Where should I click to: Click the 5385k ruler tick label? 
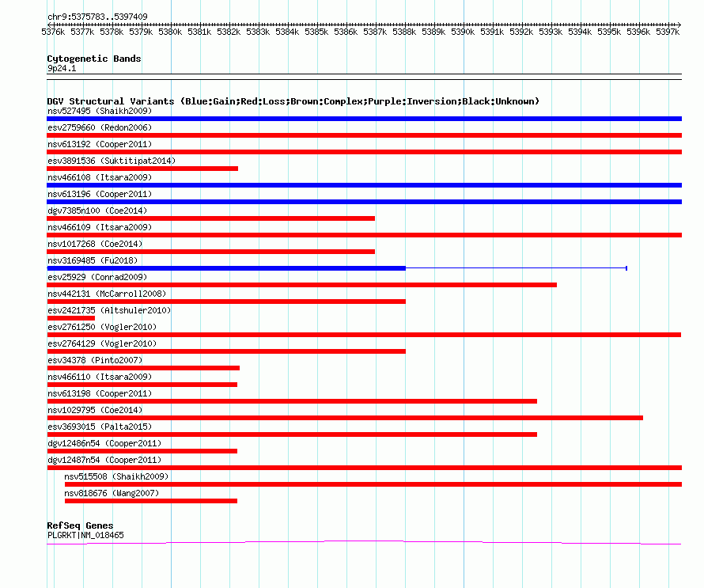point(316,32)
